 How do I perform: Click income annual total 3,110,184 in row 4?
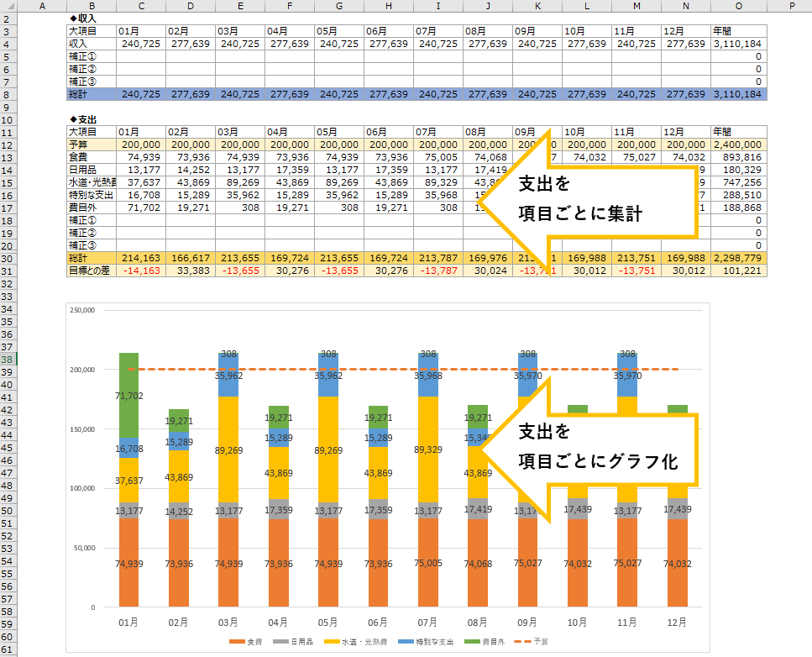pos(738,44)
